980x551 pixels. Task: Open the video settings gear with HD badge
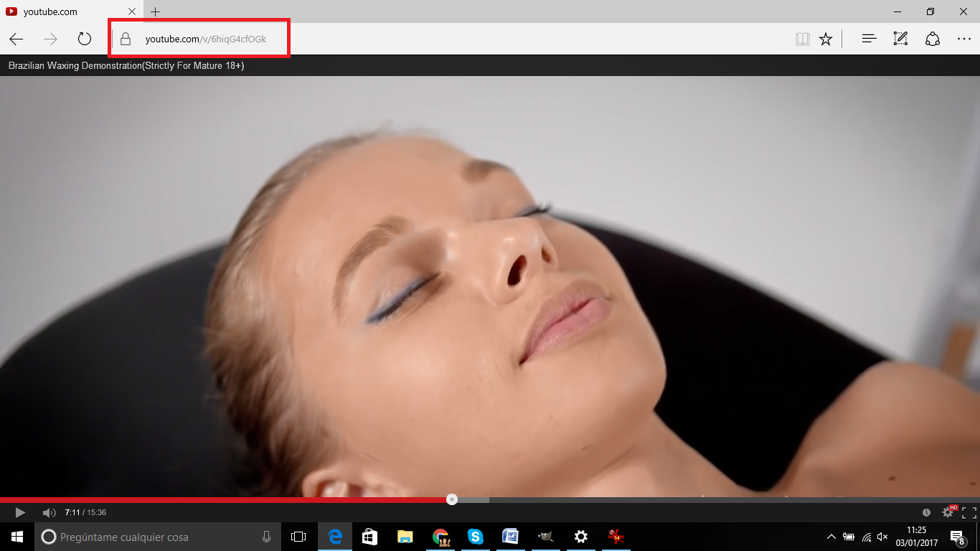coord(948,512)
